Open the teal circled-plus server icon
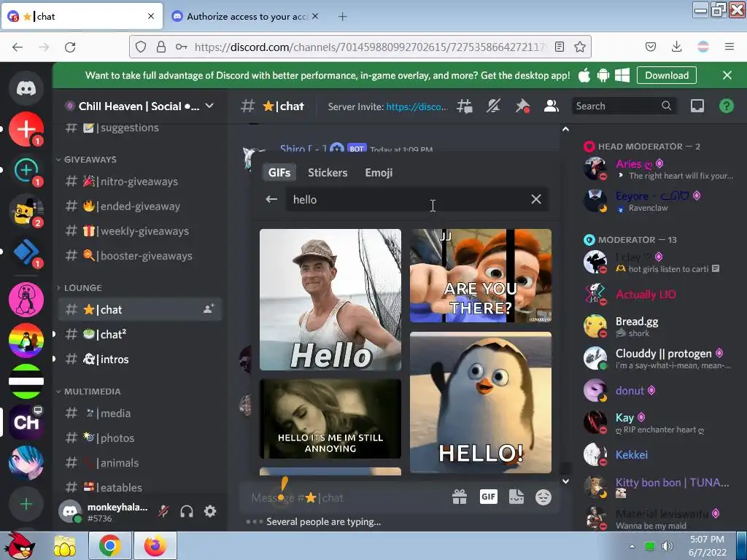The height and width of the screenshot is (560, 747). tap(26, 170)
